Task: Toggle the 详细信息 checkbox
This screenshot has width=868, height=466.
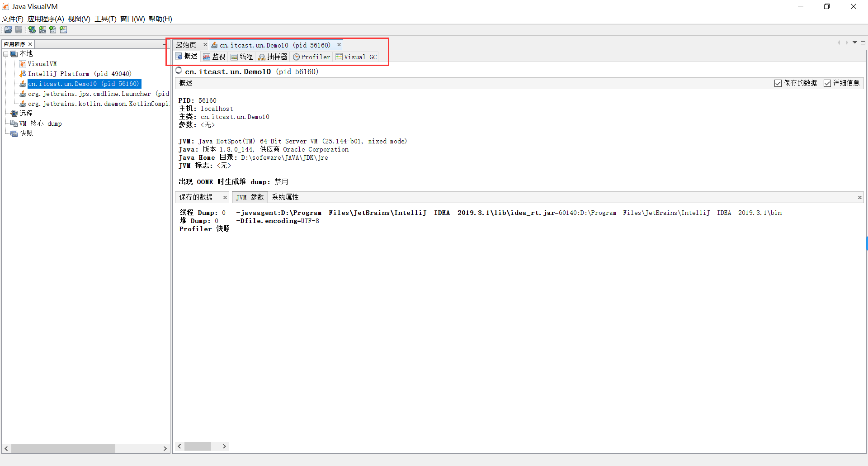Action: click(x=827, y=83)
